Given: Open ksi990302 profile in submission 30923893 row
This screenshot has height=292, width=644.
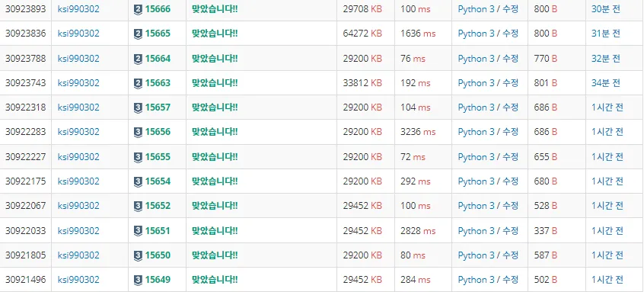Looking at the screenshot, I should coord(78,9).
